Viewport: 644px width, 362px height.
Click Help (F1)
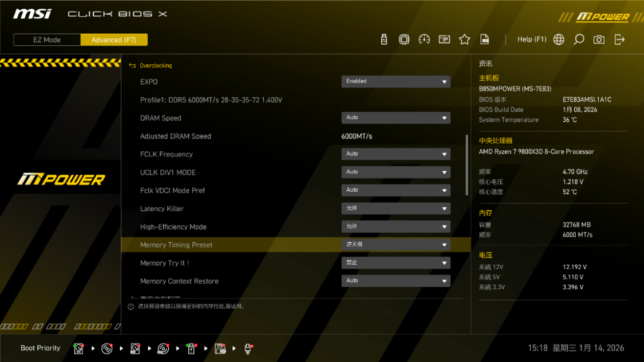(x=532, y=40)
